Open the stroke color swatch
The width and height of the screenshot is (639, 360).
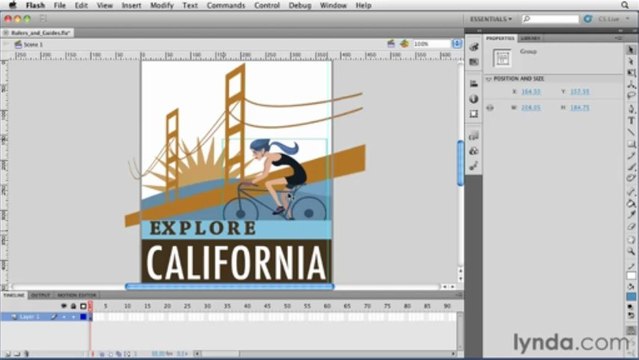coord(631,276)
